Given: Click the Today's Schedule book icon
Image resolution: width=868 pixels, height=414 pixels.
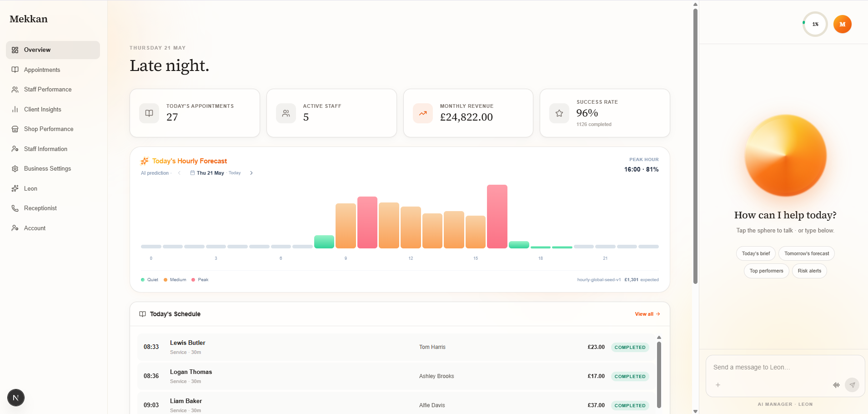Looking at the screenshot, I should (143, 314).
